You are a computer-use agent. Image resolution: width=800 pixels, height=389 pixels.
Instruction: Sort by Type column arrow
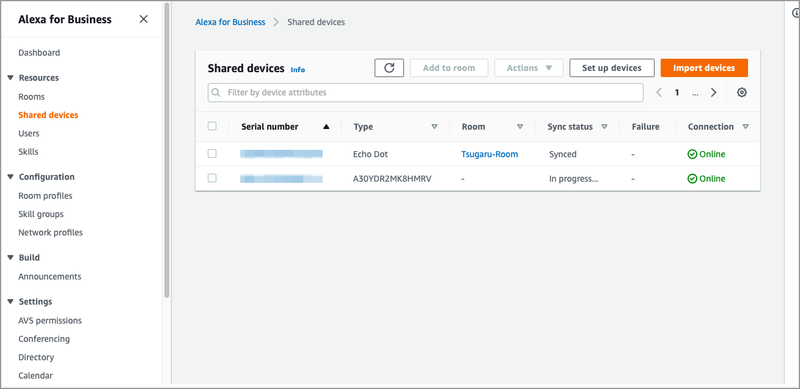[x=435, y=127]
